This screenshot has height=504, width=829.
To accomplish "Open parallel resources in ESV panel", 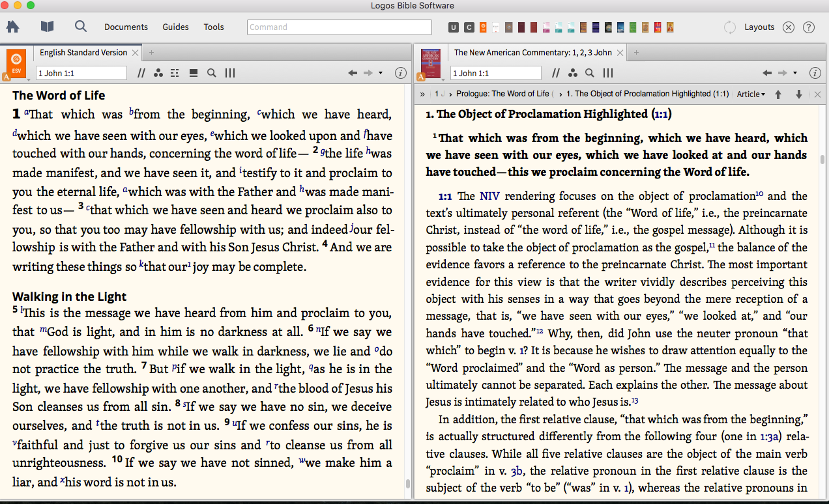I will click(x=141, y=73).
